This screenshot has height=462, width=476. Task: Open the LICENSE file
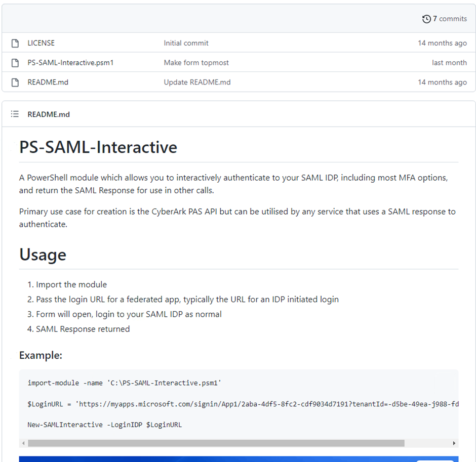tap(41, 43)
